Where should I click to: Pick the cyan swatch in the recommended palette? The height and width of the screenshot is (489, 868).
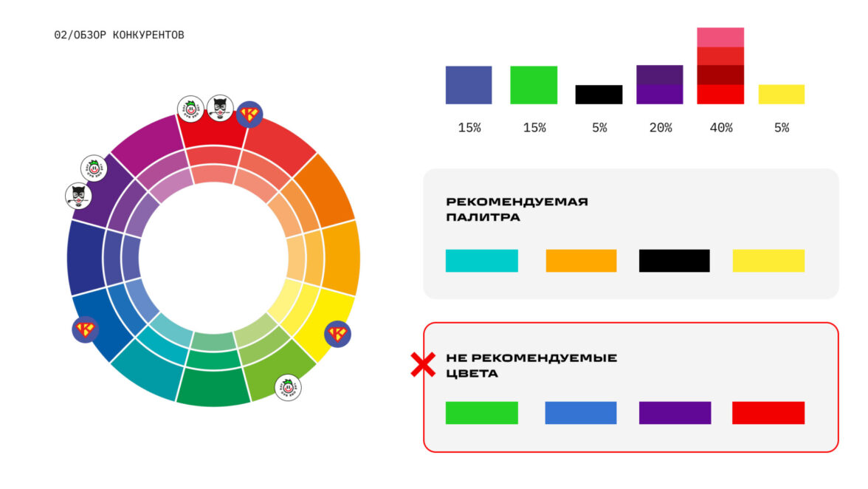click(481, 261)
